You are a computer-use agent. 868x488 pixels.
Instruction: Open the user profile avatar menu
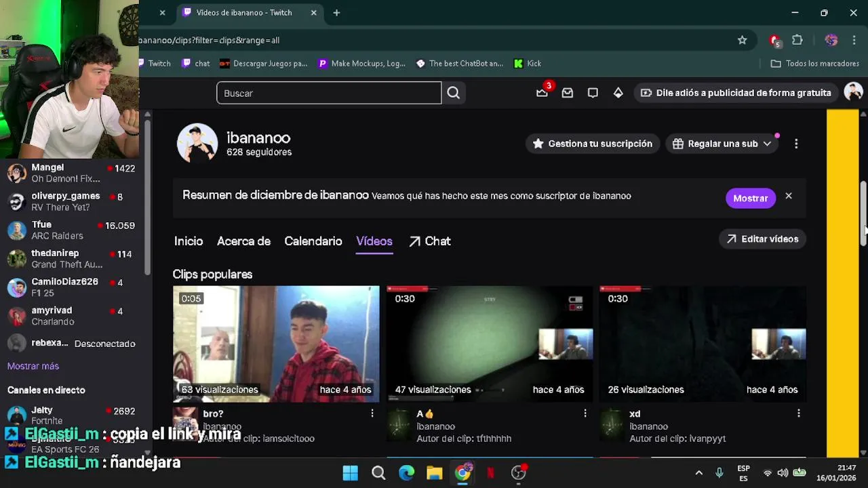click(x=853, y=92)
